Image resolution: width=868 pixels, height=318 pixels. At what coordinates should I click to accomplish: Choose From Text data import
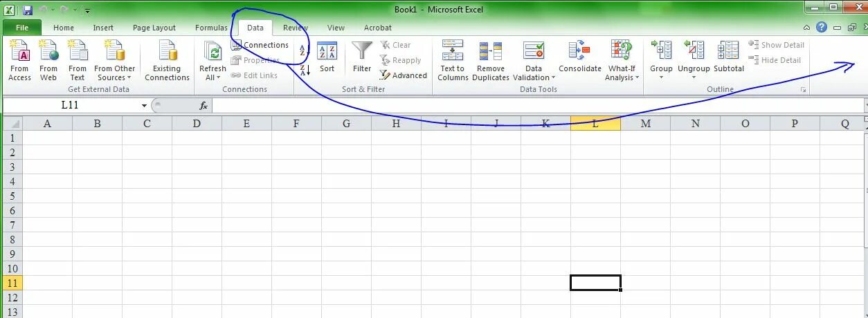point(78,60)
